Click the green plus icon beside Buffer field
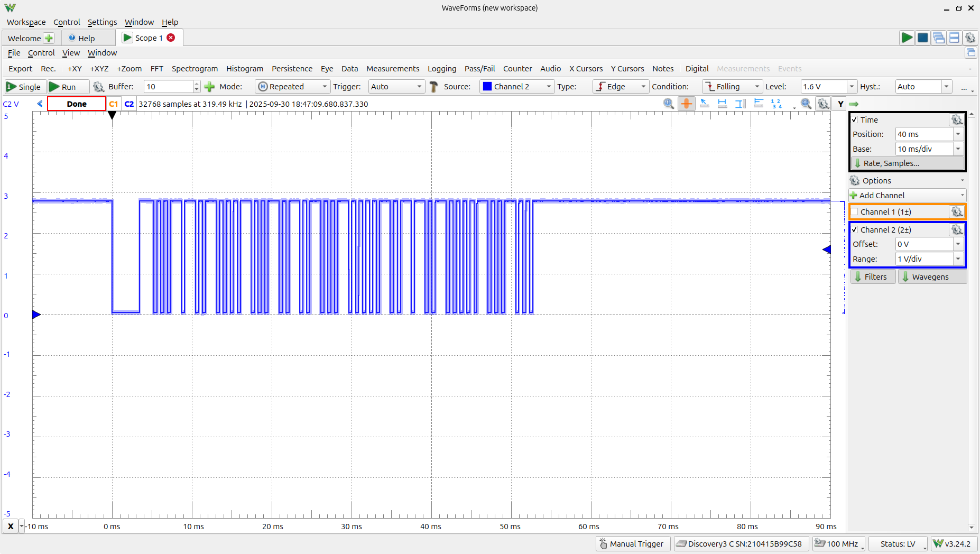This screenshot has height=554, width=980. (210, 87)
